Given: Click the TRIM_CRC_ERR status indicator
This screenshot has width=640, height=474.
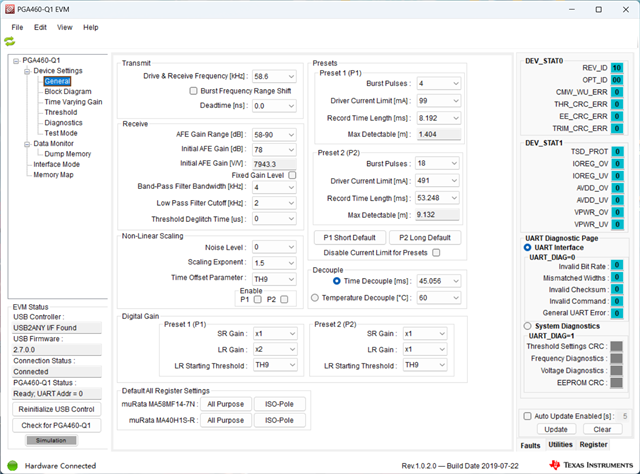Looking at the screenshot, I should point(617,128).
